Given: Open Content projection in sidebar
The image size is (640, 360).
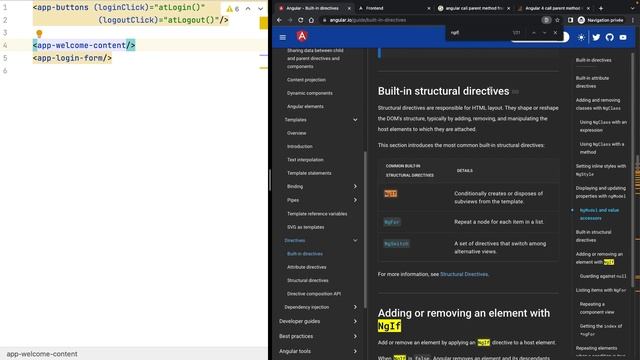Looking at the screenshot, I should (x=306, y=80).
